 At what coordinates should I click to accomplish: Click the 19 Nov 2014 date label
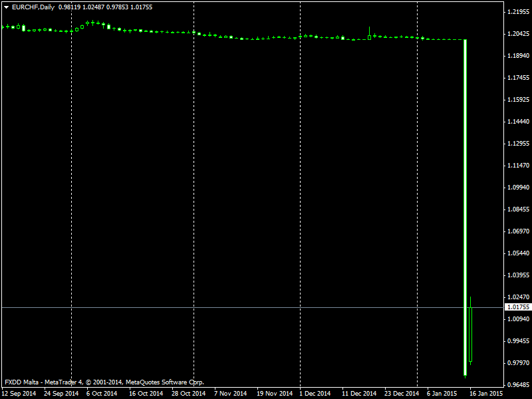274,393
